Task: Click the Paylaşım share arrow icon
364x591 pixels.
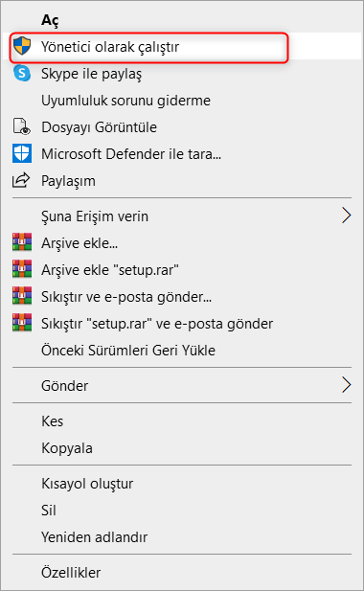Action: 21,180
